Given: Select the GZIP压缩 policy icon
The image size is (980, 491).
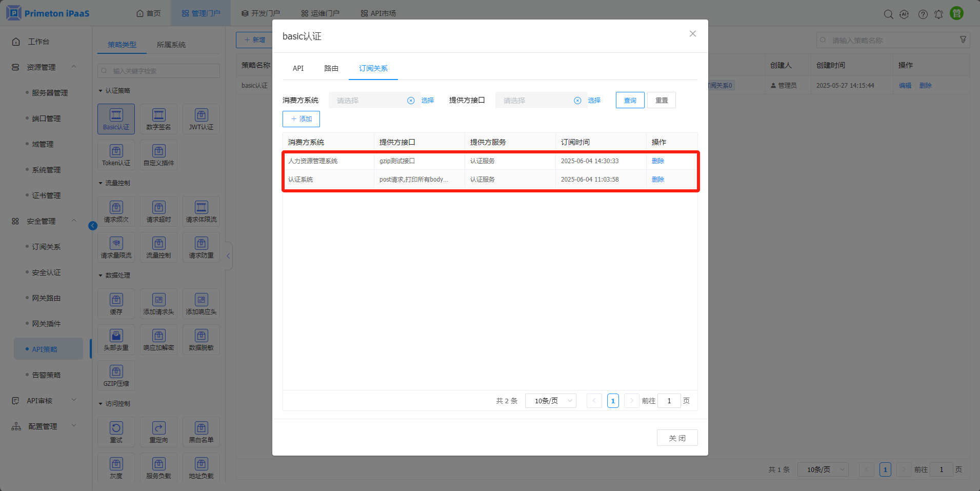Looking at the screenshot, I should [x=116, y=376].
